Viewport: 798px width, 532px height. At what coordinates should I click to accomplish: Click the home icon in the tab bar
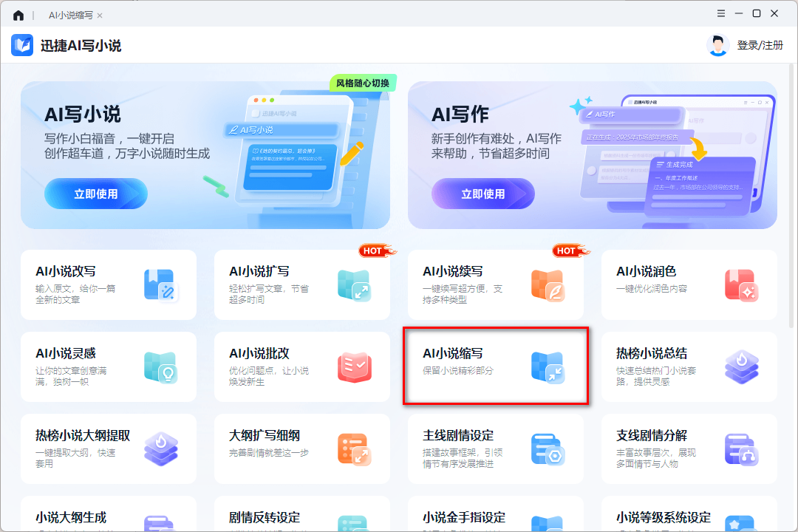tap(18, 16)
